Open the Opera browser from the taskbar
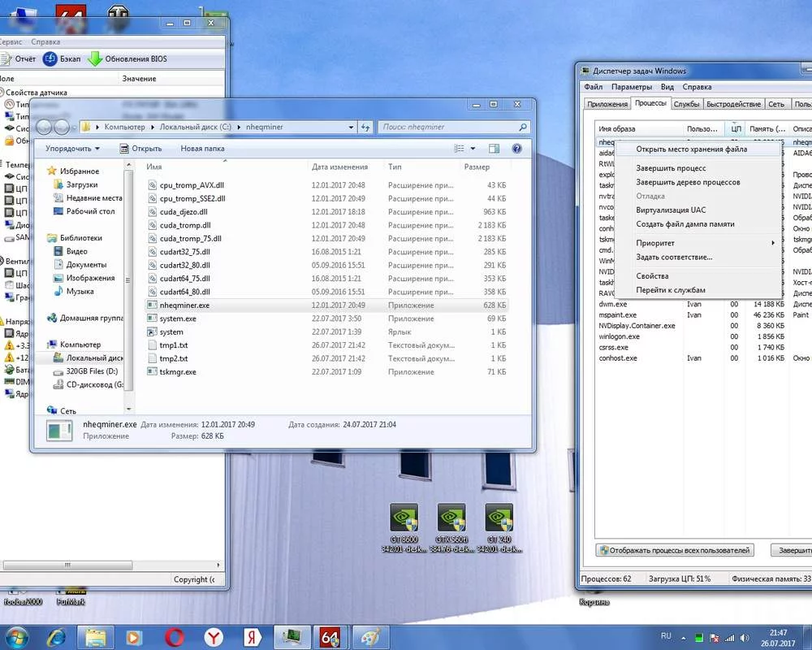This screenshot has height=650, width=812. click(173, 636)
